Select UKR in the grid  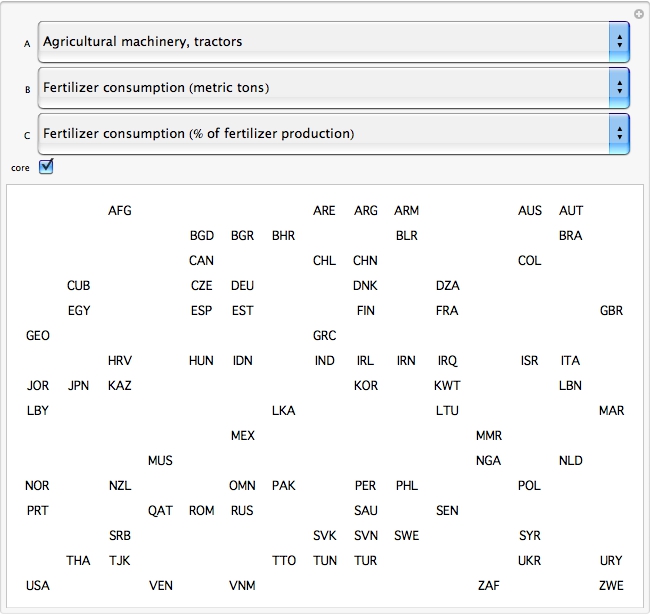pos(529,560)
